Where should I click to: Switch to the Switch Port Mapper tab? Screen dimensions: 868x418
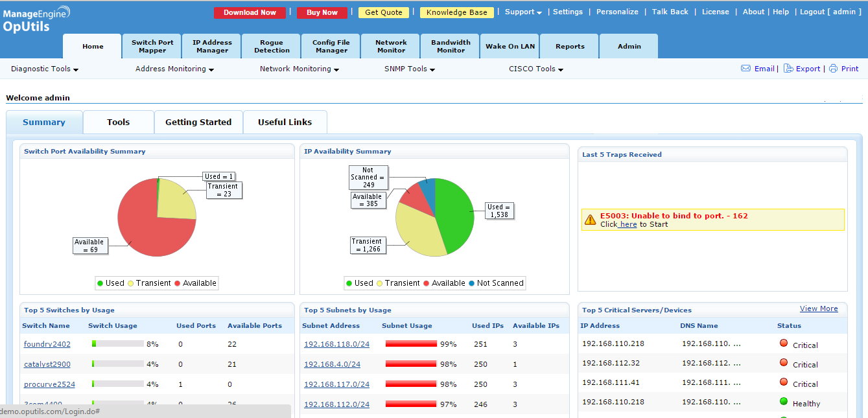tap(152, 46)
